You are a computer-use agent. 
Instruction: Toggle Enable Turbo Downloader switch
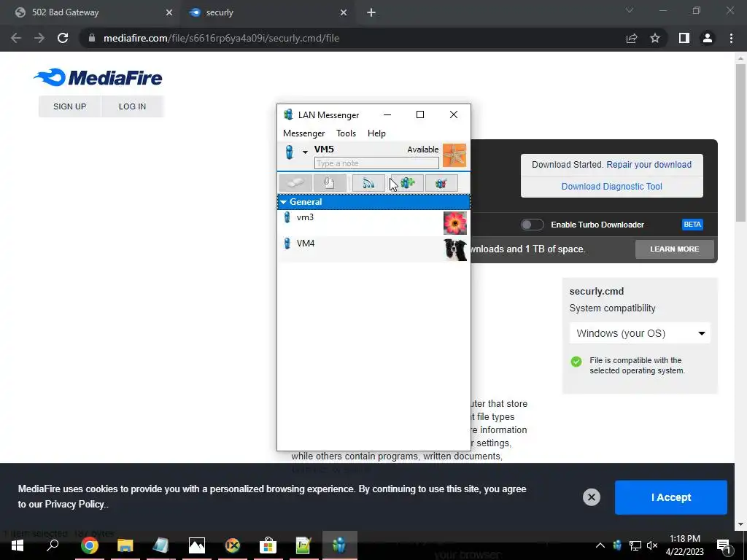click(x=532, y=225)
